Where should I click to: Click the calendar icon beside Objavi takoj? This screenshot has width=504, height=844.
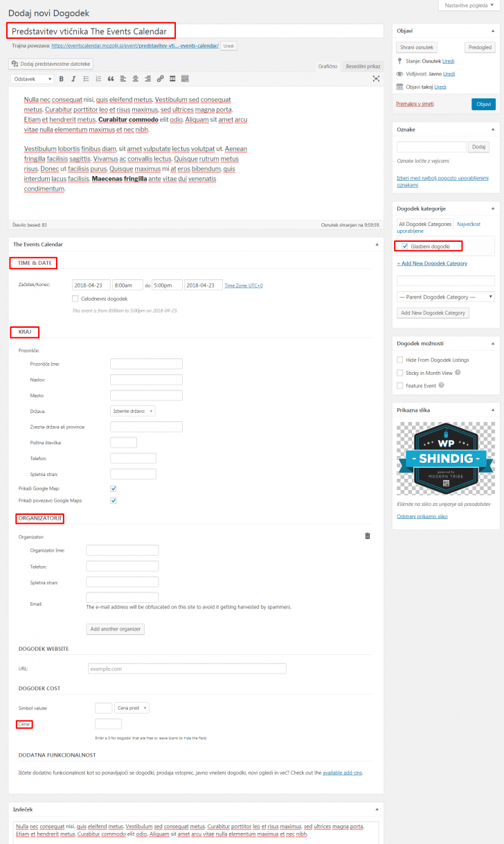[399, 87]
